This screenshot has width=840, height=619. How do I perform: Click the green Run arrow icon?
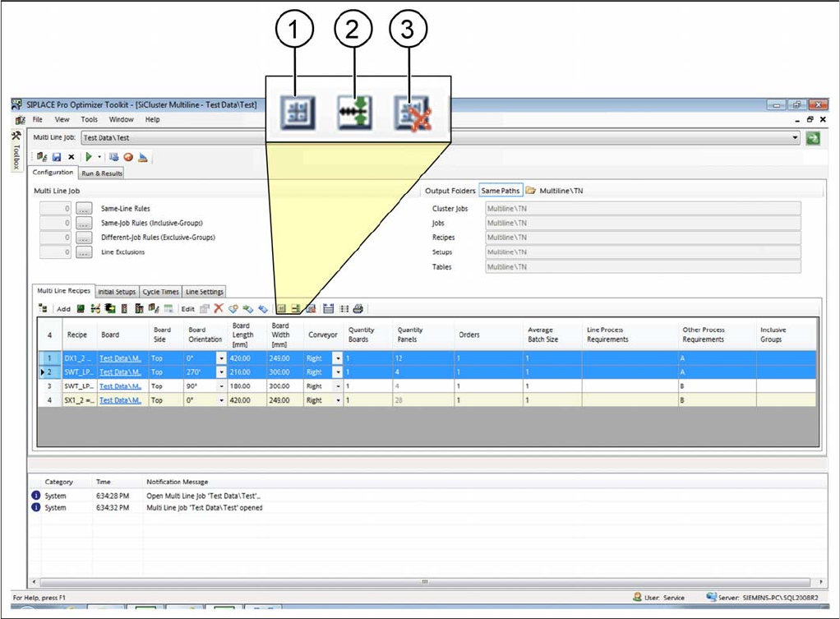(89, 156)
